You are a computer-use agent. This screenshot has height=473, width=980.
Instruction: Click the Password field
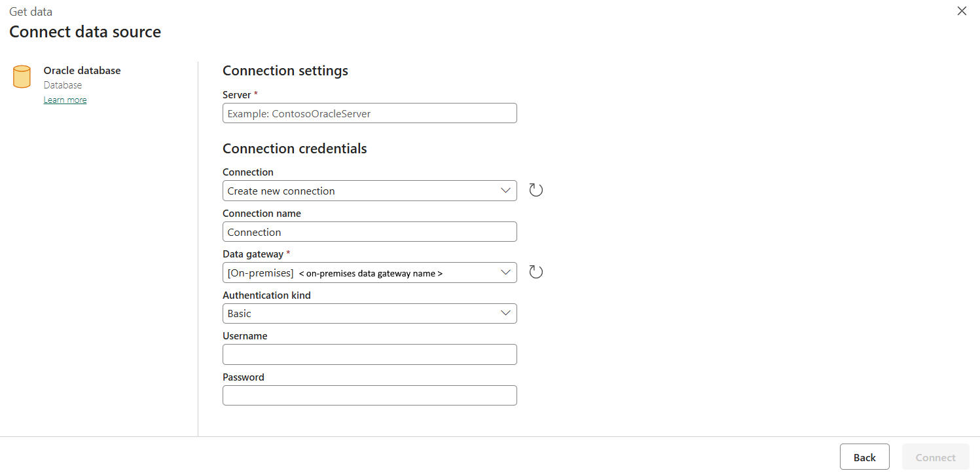369,395
